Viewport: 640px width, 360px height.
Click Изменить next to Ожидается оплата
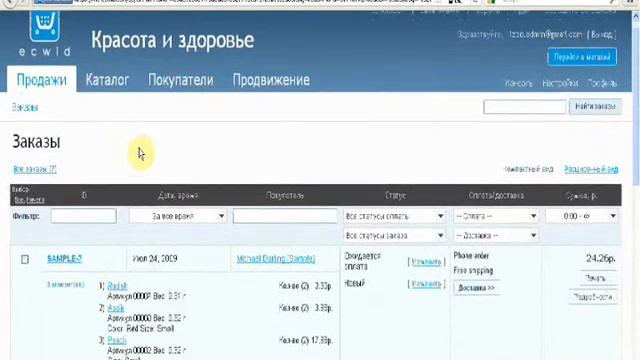pos(427,262)
